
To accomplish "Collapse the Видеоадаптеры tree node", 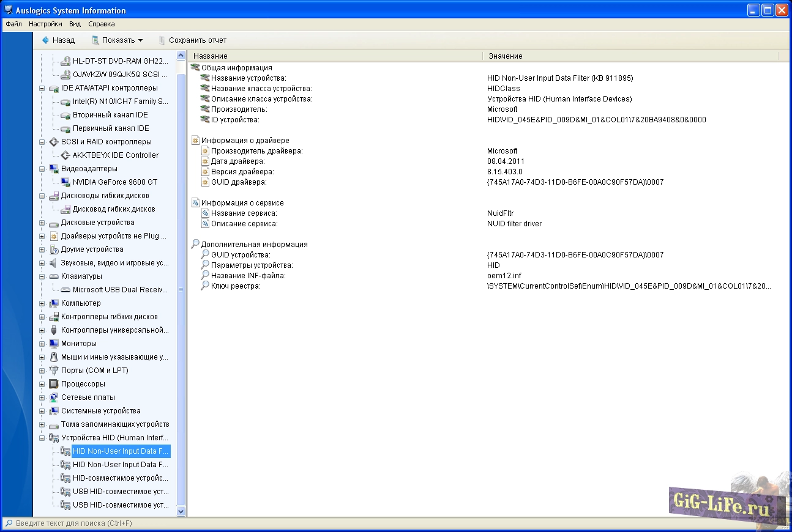I will point(42,169).
